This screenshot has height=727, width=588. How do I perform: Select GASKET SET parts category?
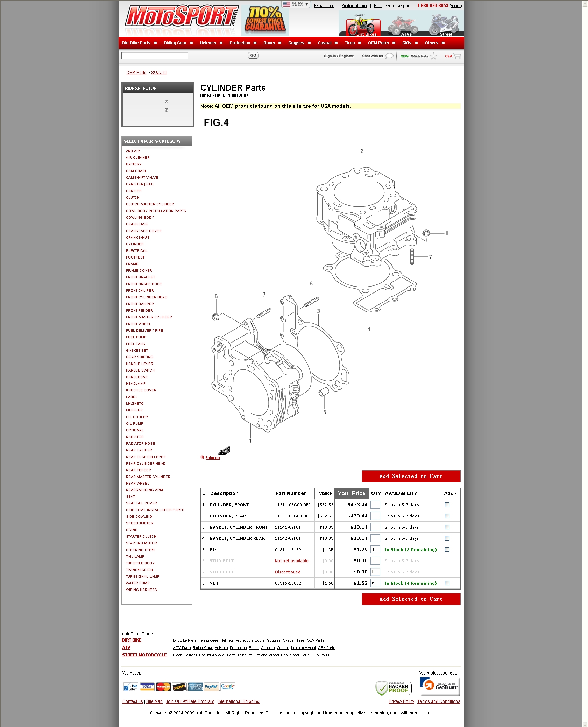point(137,351)
